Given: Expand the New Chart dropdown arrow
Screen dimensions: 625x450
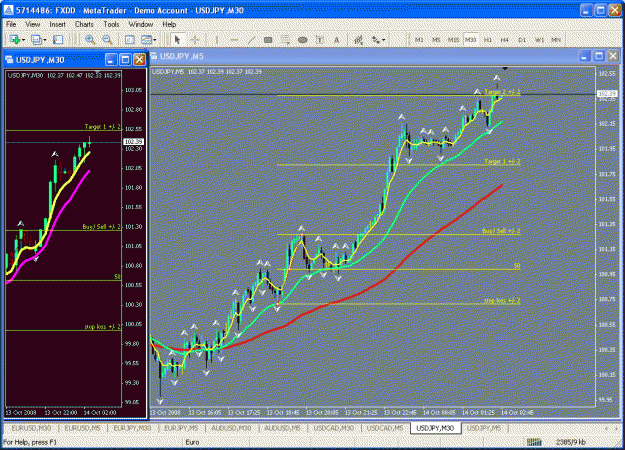Looking at the screenshot, I should click(24, 40).
